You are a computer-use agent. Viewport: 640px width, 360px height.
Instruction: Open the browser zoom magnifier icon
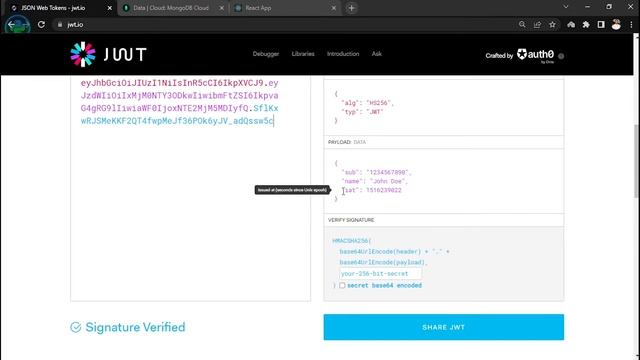coord(522,24)
